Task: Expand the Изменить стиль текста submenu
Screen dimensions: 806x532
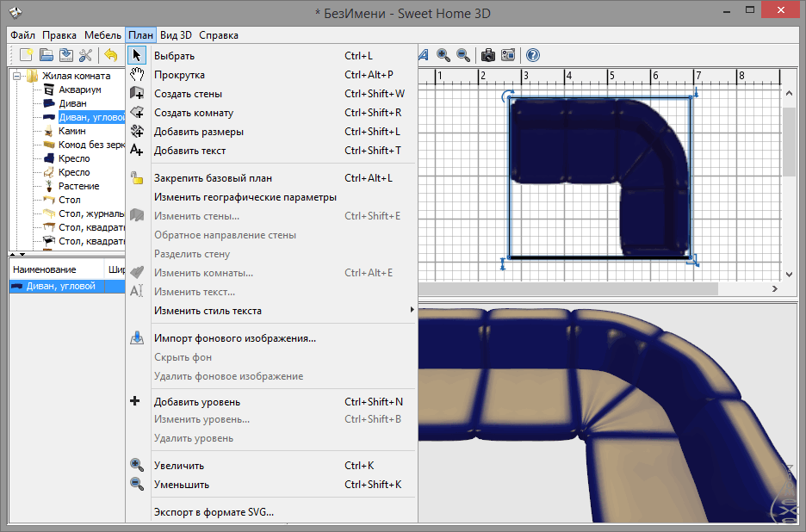Action: [271, 311]
